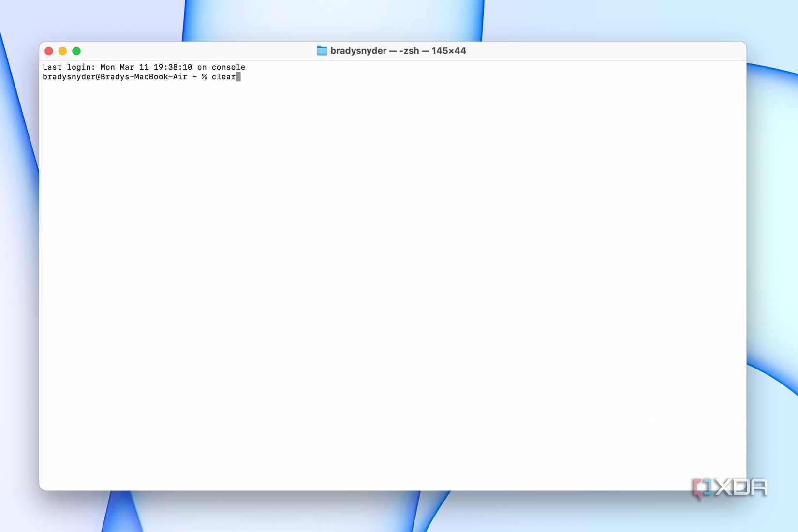Screen dimensions: 798x532
Task: Click the percent sign in the shell prompt
Action: 205,77
